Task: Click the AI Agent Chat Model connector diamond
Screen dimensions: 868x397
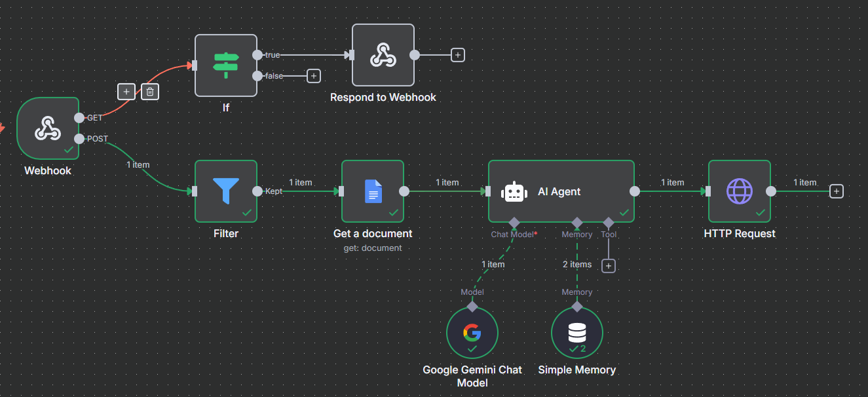Action: pyautogui.click(x=514, y=222)
